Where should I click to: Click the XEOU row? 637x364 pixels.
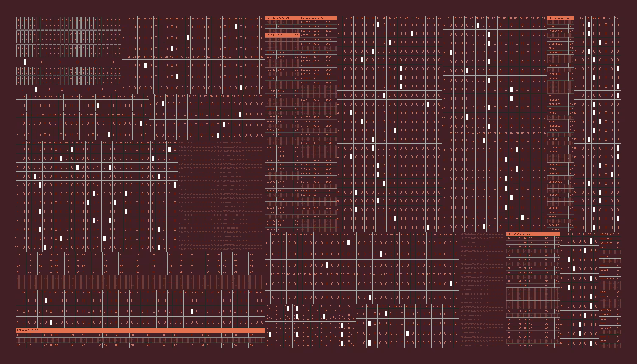tap(610, 292)
